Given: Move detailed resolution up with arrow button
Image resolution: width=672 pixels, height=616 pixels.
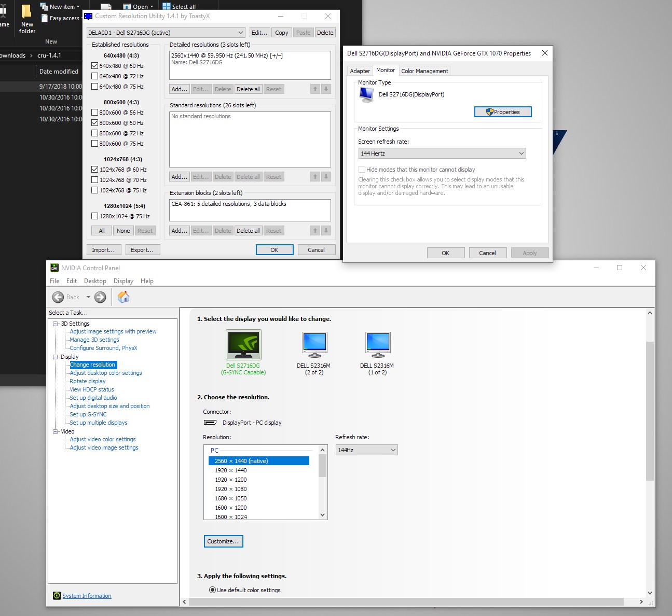Looking at the screenshot, I should pyautogui.click(x=315, y=89).
